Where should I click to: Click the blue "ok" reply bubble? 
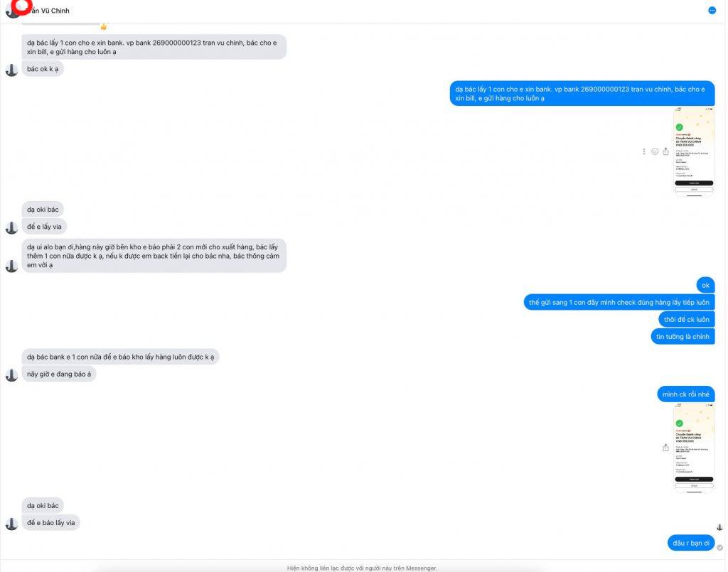[x=705, y=286]
